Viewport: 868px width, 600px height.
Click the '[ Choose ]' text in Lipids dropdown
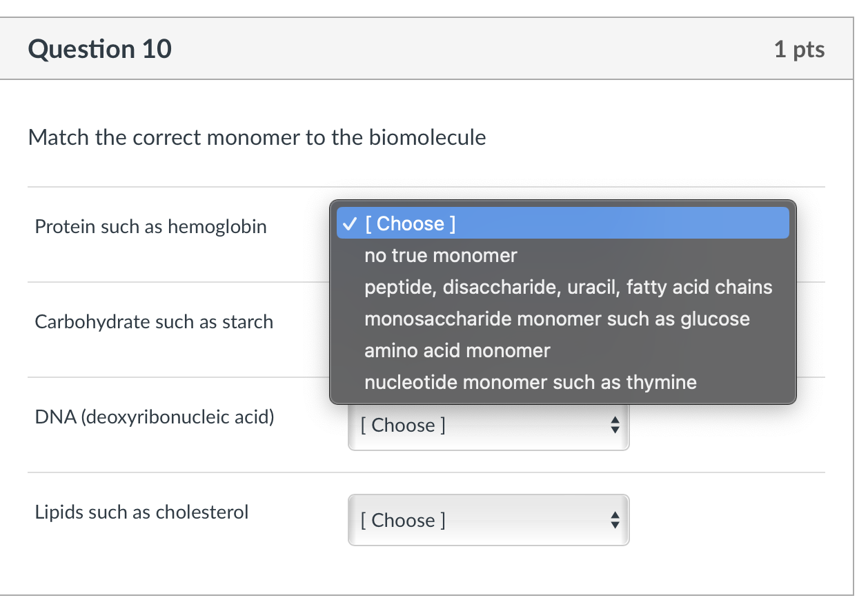(403, 521)
